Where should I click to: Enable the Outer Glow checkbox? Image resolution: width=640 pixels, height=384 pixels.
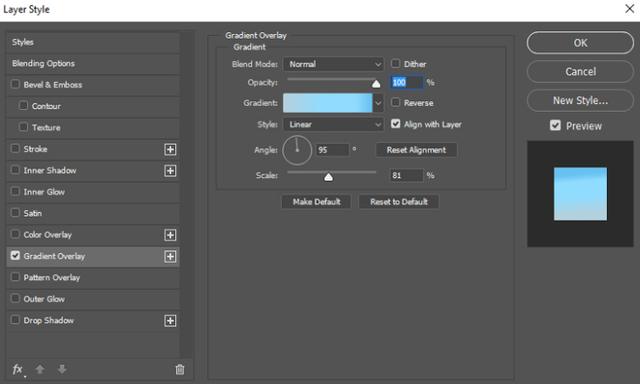pyautogui.click(x=15, y=298)
